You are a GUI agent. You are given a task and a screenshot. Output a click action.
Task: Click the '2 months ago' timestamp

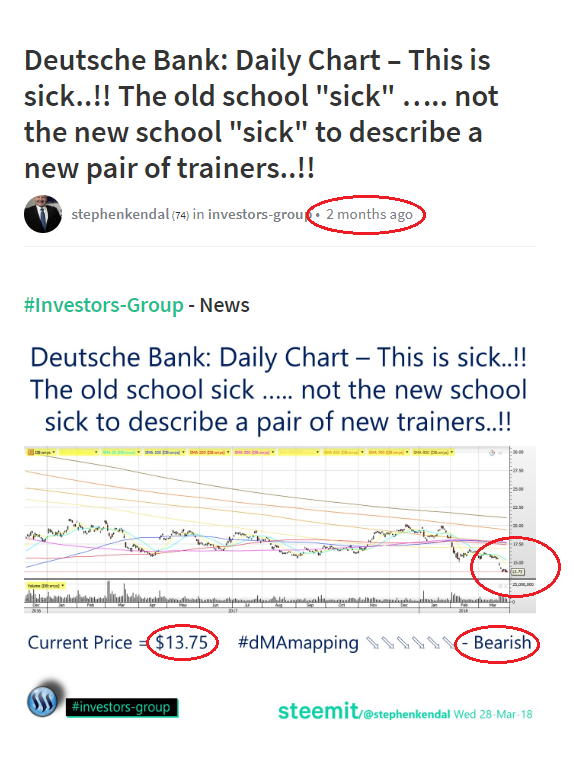pos(369,215)
